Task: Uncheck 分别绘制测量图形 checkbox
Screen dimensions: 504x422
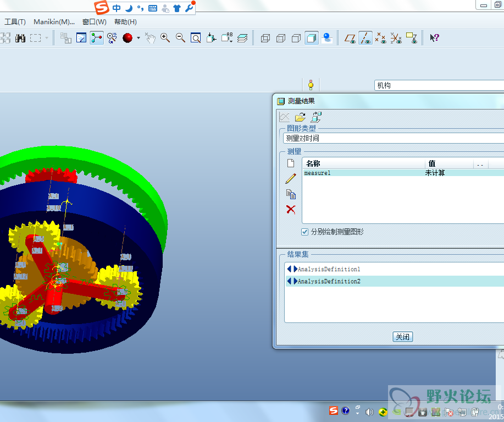Action: coord(305,232)
